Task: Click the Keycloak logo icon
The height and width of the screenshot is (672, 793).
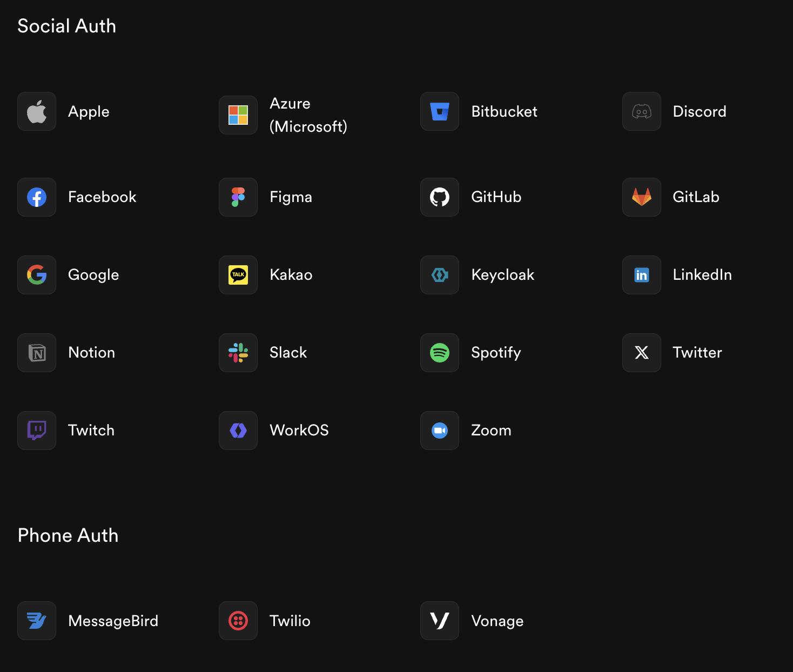Action: tap(440, 275)
